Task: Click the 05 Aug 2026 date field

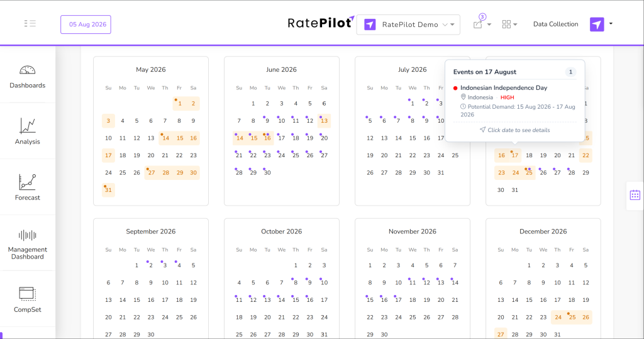Action: (86, 25)
